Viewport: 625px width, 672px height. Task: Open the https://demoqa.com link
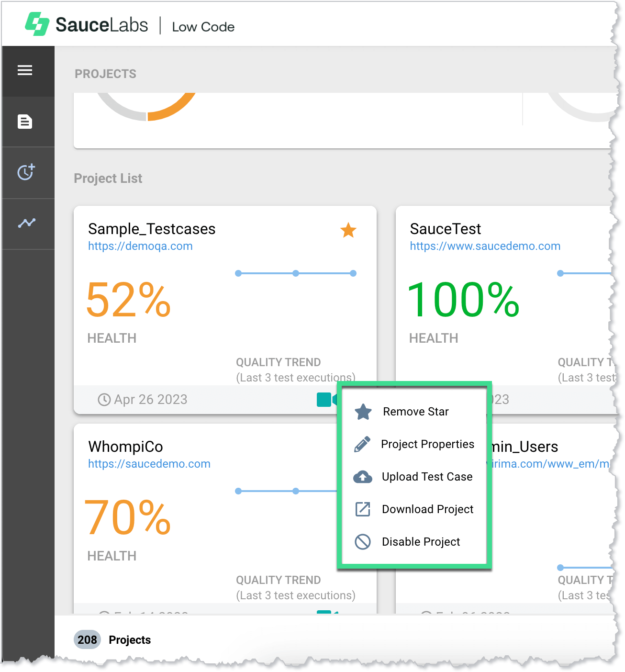[x=140, y=246]
